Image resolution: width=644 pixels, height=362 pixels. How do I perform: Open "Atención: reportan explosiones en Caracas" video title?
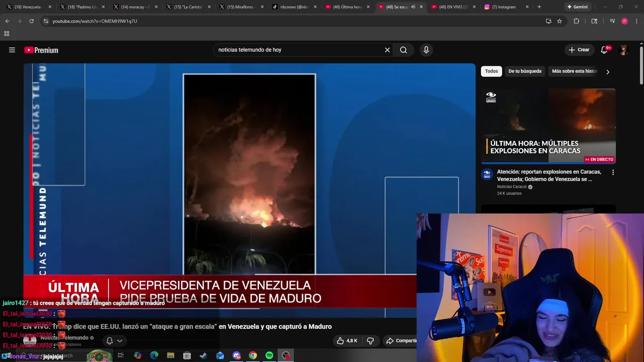(x=549, y=175)
